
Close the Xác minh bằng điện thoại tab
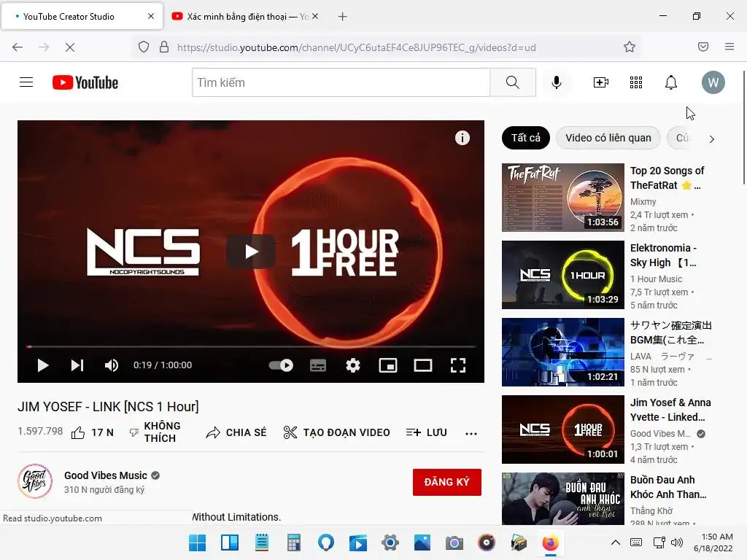(315, 16)
